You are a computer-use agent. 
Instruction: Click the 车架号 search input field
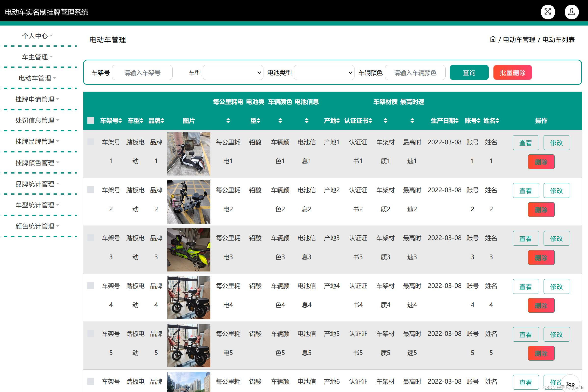tap(142, 72)
